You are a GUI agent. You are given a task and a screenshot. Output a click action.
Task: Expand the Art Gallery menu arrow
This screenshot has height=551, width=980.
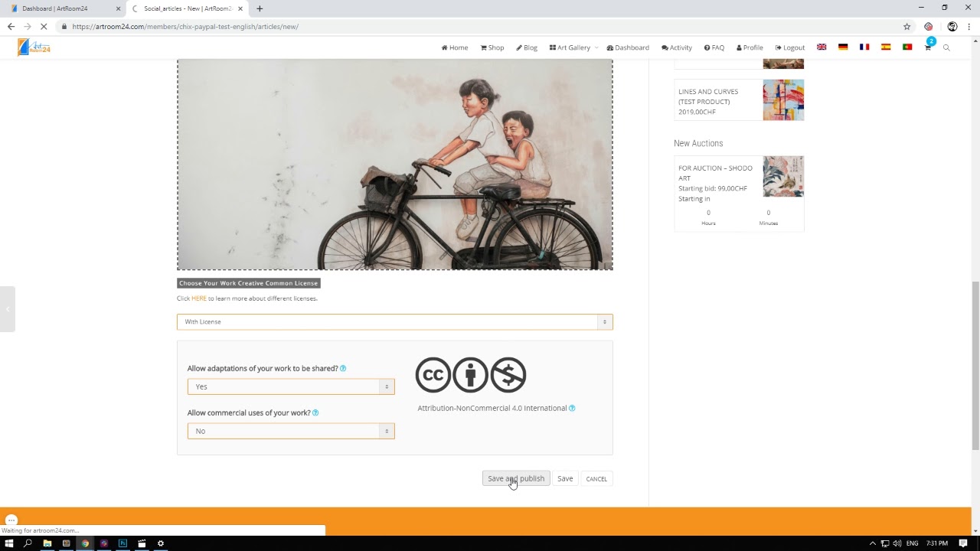click(x=596, y=47)
